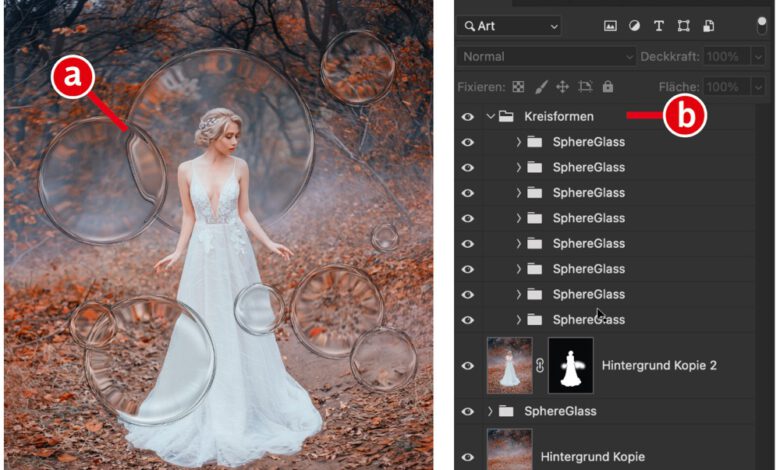
Task: Lock image pixels brush icon
Action: click(540, 87)
